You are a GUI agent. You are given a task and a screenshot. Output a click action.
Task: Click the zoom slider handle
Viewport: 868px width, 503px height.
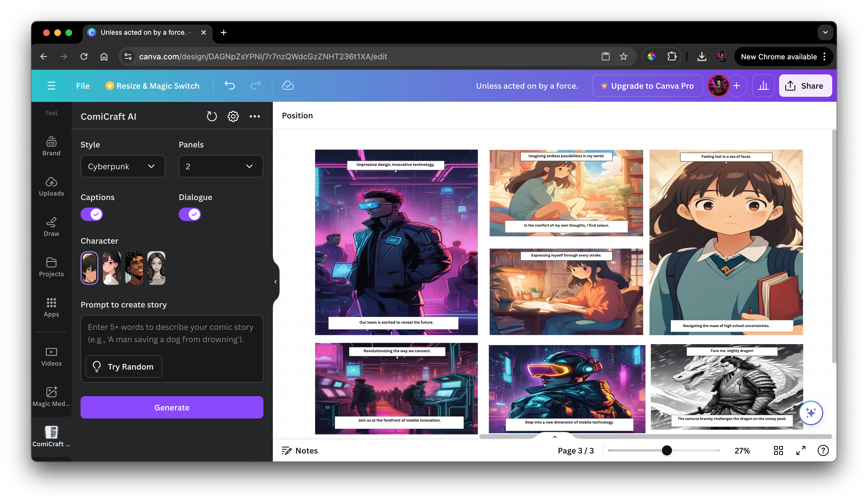666,450
